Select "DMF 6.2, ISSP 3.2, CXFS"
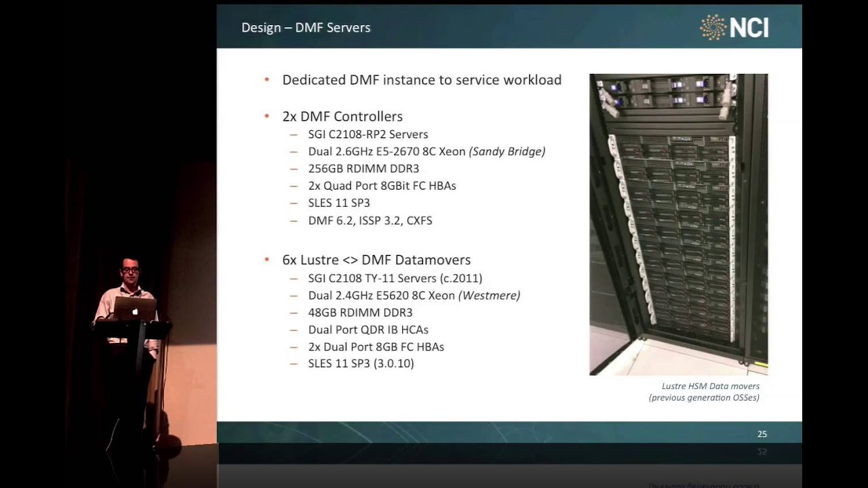 coord(370,220)
